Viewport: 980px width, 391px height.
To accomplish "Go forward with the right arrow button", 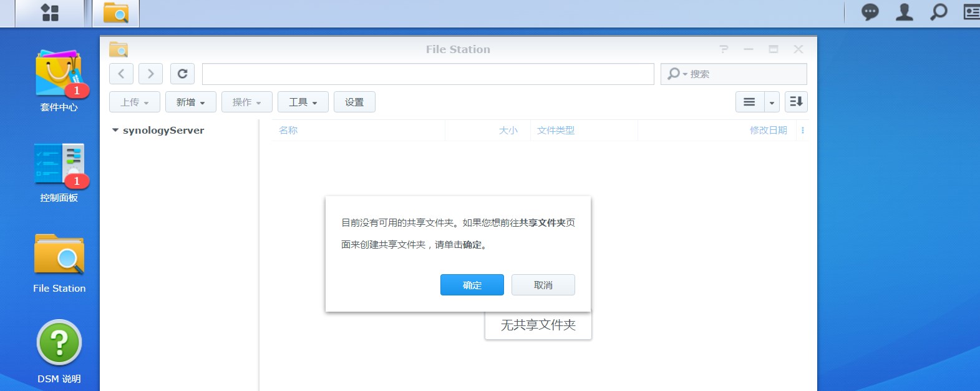I will 150,74.
